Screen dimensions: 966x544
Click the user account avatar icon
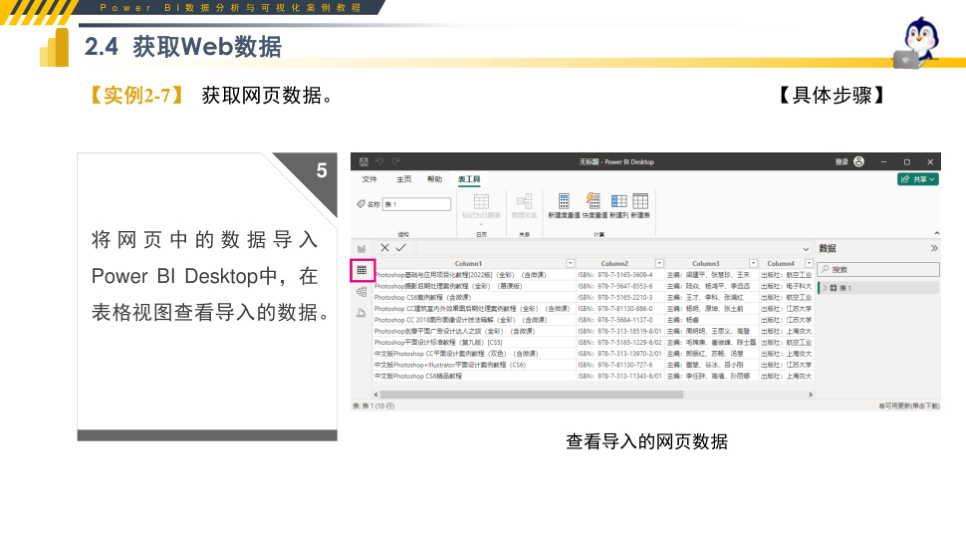point(859,162)
